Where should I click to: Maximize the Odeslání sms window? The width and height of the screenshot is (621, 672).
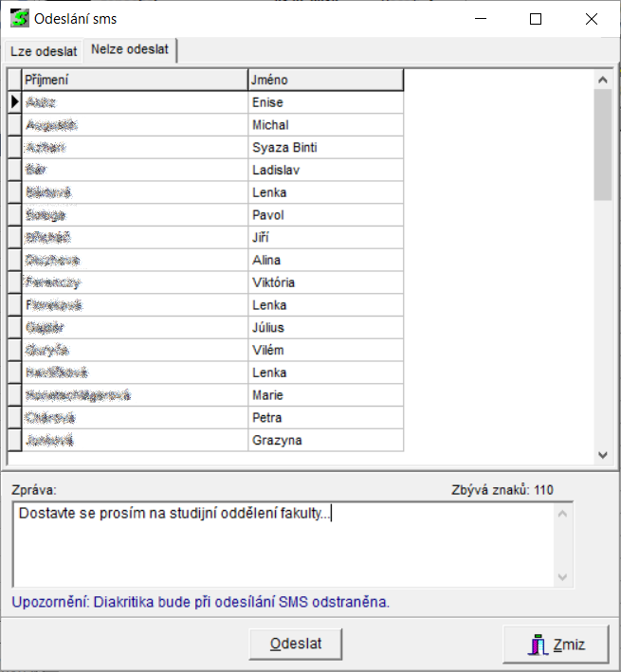536,19
